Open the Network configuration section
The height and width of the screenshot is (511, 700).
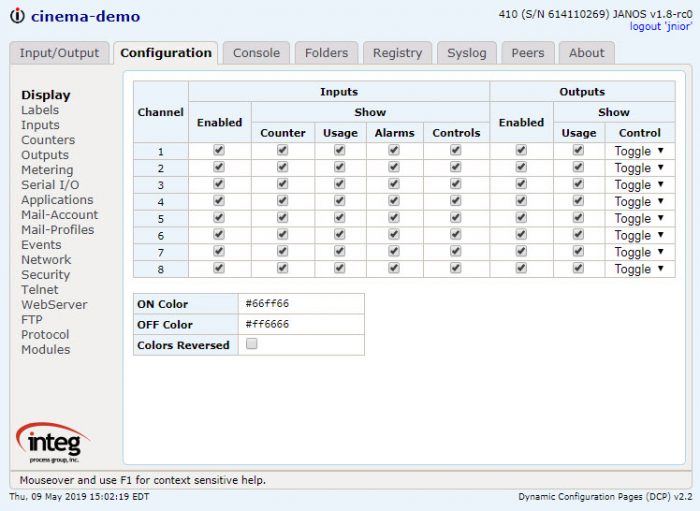[x=46, y=260]
